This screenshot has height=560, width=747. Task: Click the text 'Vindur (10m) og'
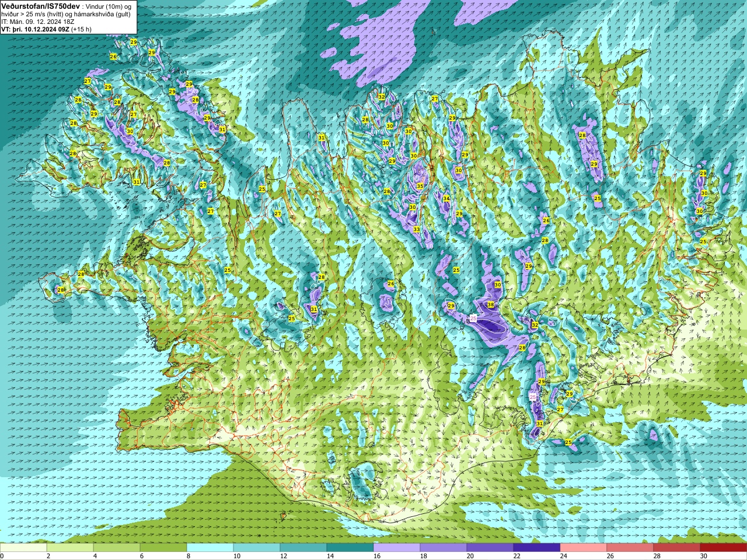pyautogui.click(x=109, y=6)
